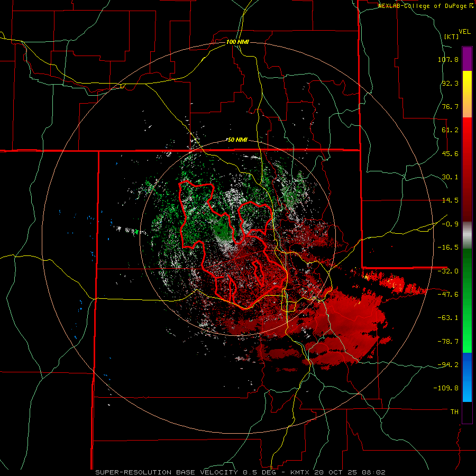
Task: Pick the purple segment of velocity color bar
Action: (467, 59)
